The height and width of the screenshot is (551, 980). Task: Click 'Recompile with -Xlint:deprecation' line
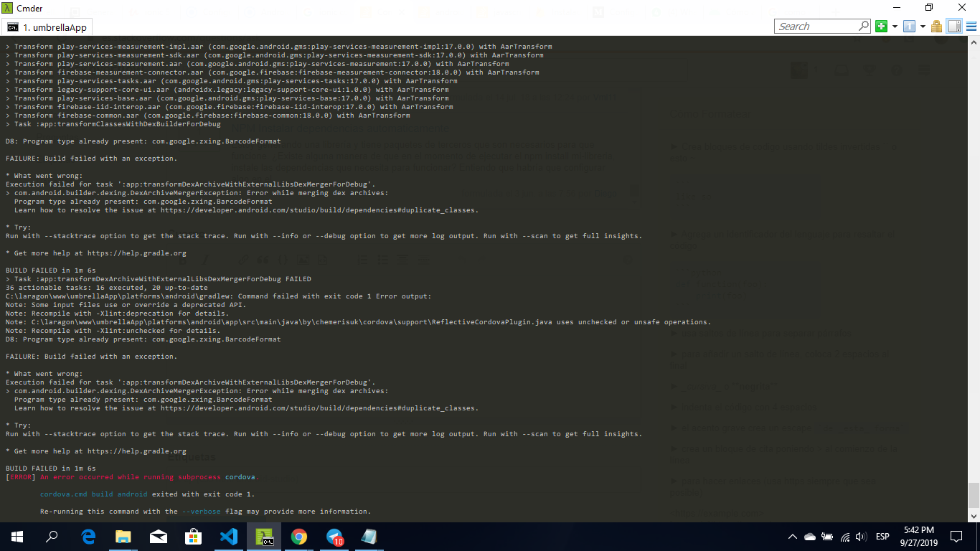pyautogui.click(x=118, y=314)
